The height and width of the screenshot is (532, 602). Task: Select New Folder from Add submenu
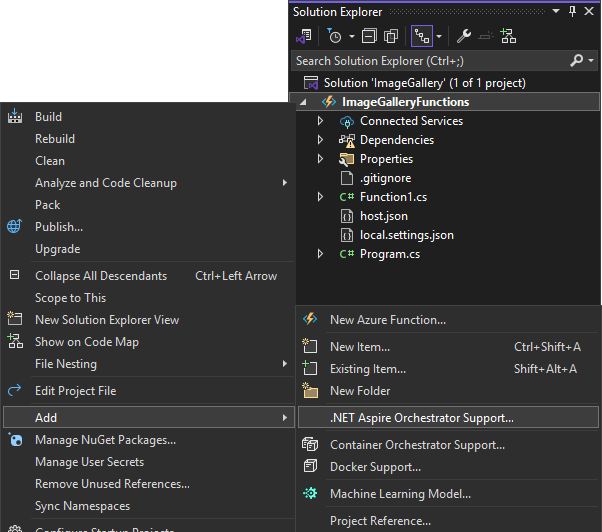tap(360, 391)
